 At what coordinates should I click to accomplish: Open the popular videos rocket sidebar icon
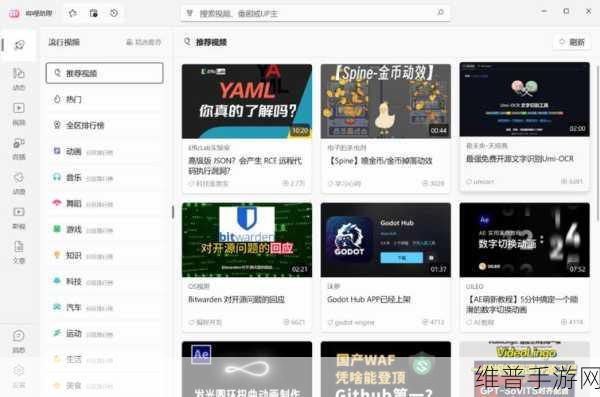click(19, 46)
